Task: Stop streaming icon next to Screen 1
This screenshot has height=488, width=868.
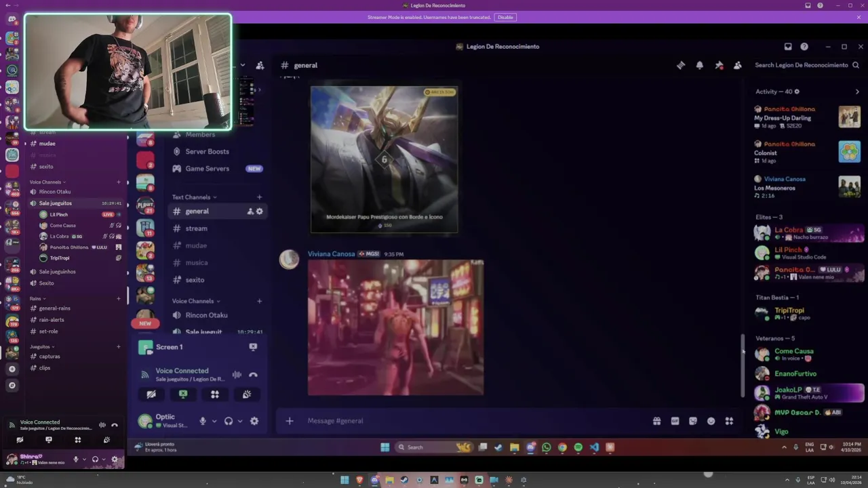Action: 253,347
